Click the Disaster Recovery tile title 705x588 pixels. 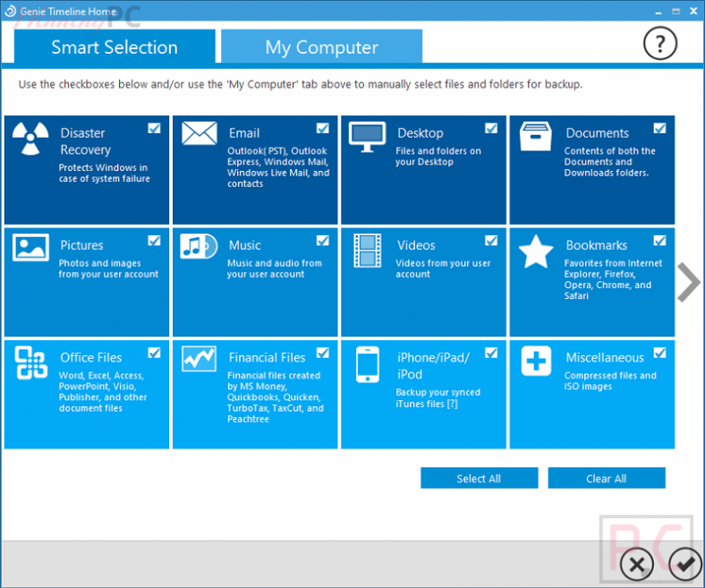point(85,141)
